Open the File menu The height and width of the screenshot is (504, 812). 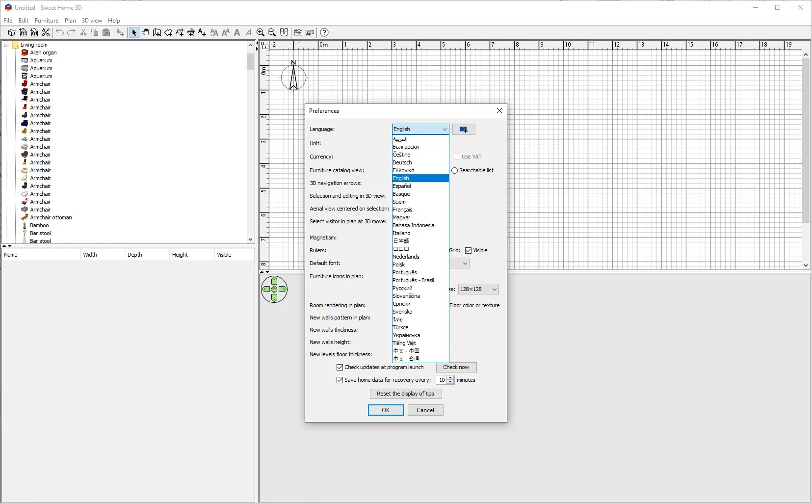(x=8, y=21)
